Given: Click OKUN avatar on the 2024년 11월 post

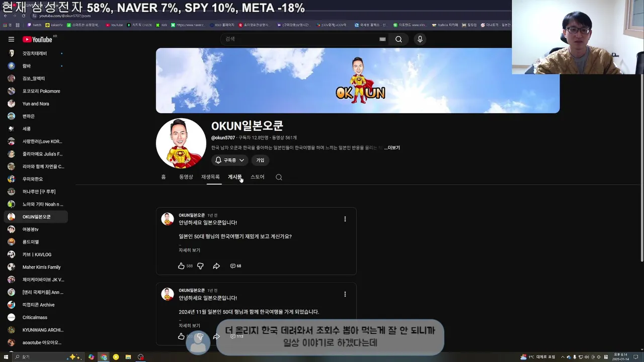Looking at the screenshot, I should pos(168,294).
